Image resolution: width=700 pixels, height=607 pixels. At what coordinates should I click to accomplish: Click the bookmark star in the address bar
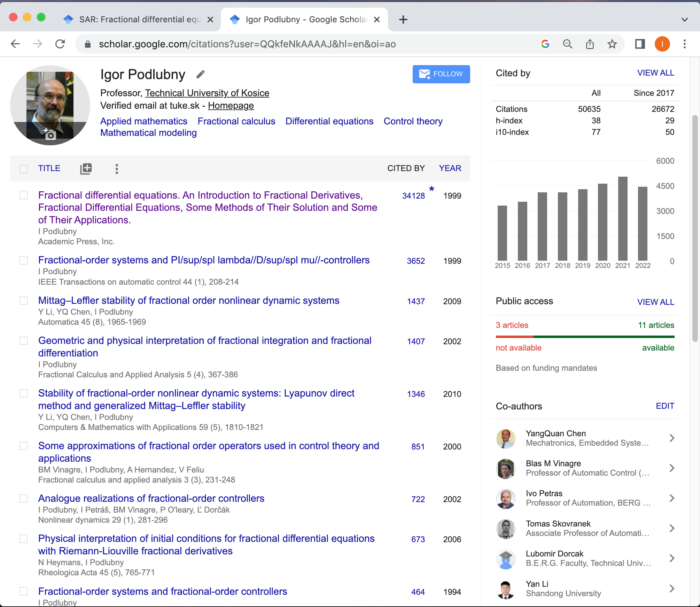612,44
